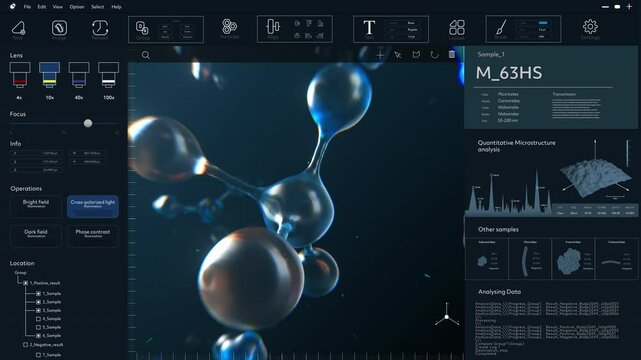Viewport: 641px width, 360px height.
Task: Open the Layout tool
Action: point(457,27)
